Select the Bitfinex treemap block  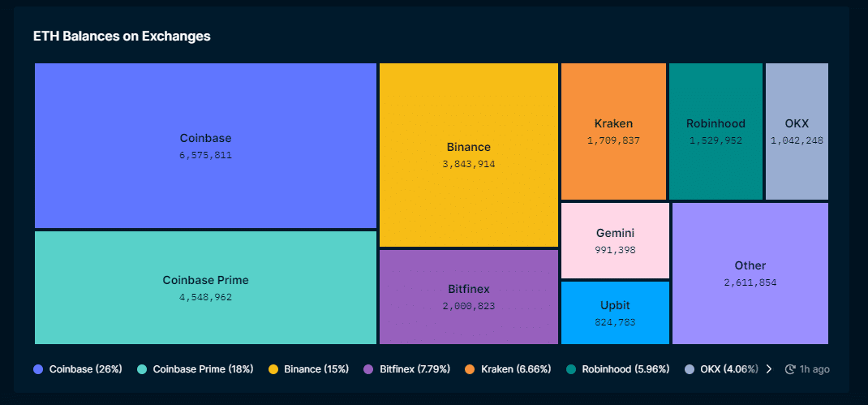468,297
